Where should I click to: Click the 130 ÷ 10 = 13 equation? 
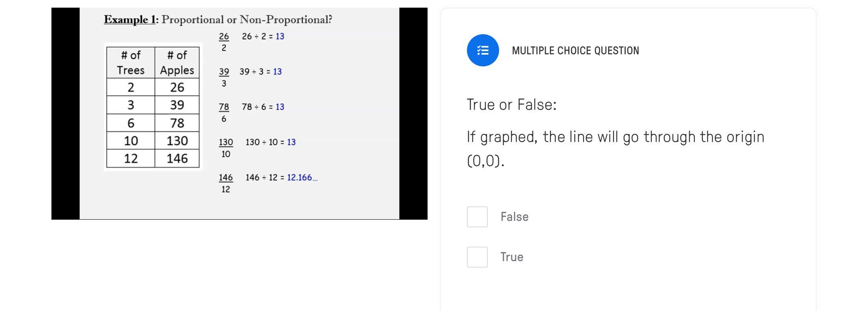coord(270,142)
